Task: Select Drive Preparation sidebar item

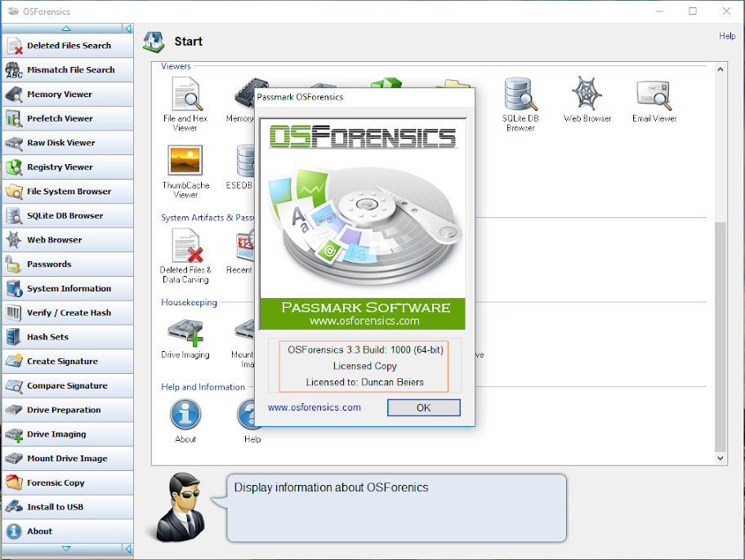Action: coord(67,410)
